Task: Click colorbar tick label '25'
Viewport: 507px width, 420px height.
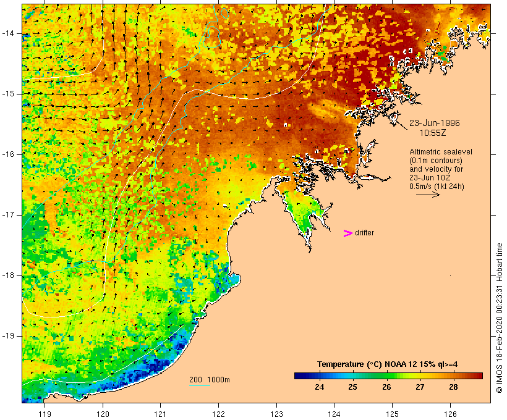Action: [x=353, y=387]
